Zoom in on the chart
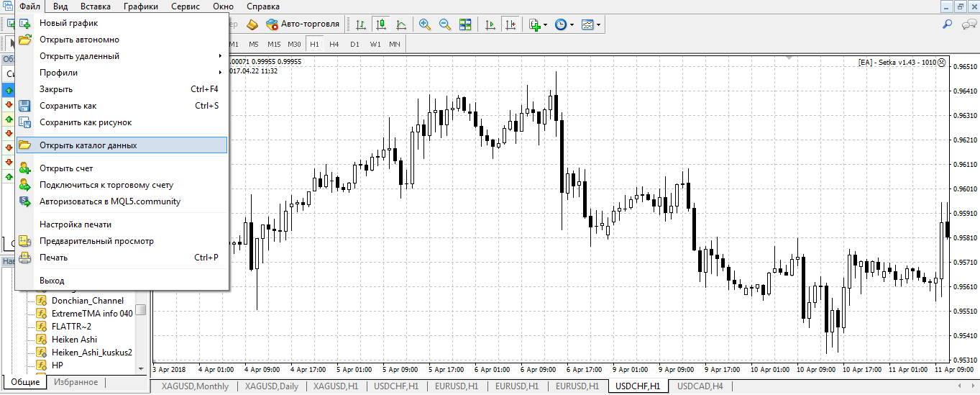The image size is (980, 395). (425, 24)
